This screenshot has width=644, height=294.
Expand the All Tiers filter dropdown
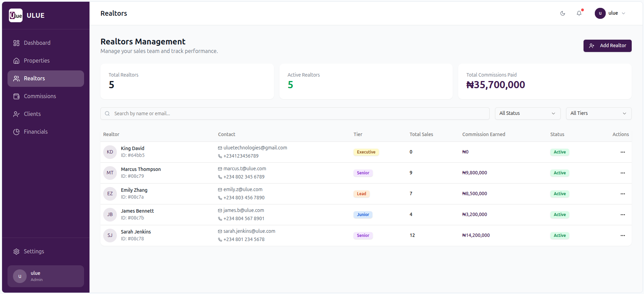coord(598,113)
